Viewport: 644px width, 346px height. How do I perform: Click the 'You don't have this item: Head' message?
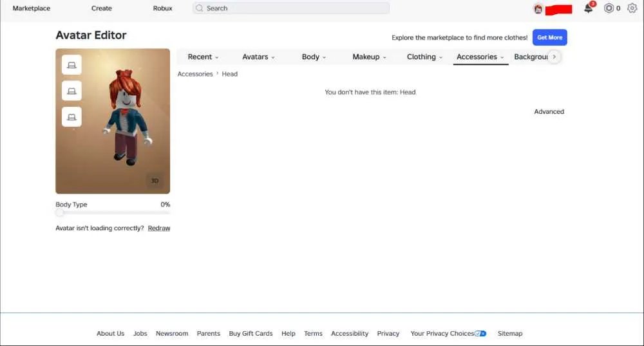pos(370,92)
